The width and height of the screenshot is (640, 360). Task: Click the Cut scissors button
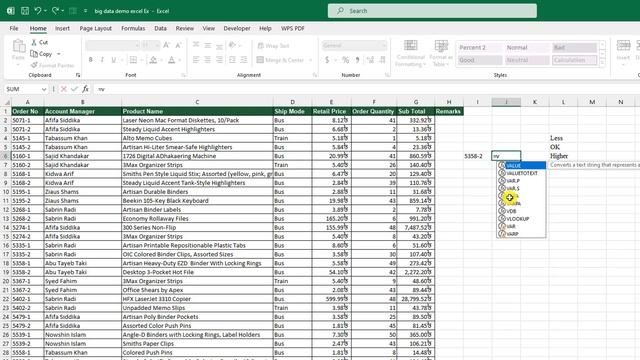click(x=40, y=42)
